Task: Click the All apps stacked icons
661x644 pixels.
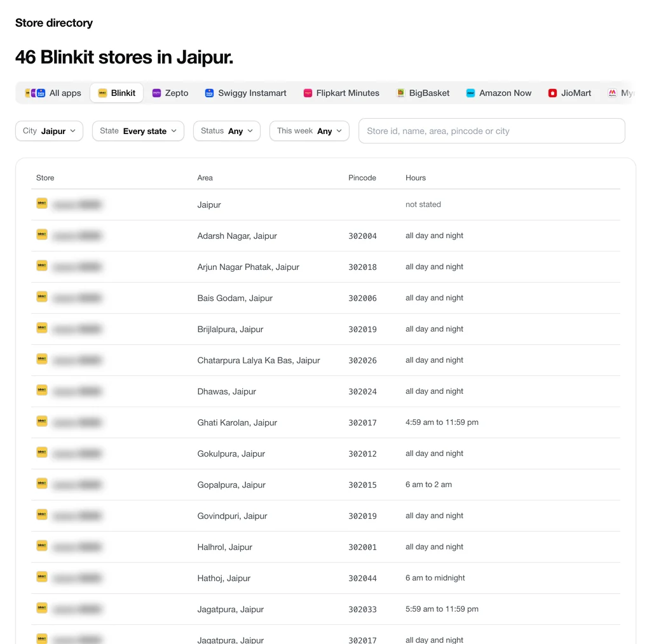Action: (35, 93)
